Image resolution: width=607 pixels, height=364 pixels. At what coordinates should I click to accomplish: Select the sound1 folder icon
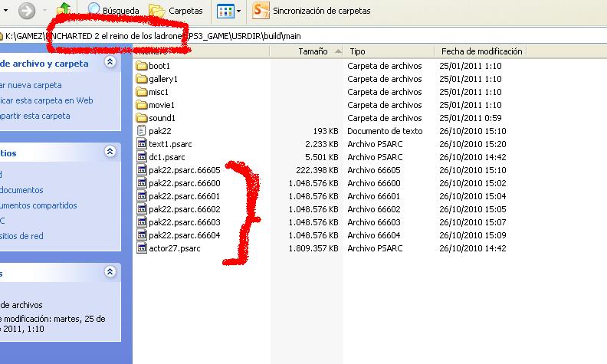pyautogui.click(x=142, y=118)
